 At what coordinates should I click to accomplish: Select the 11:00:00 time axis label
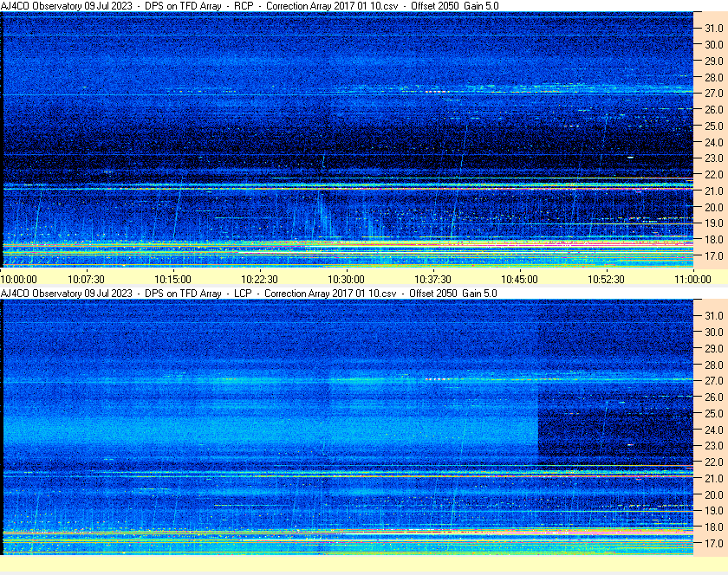tap(692, 280)
